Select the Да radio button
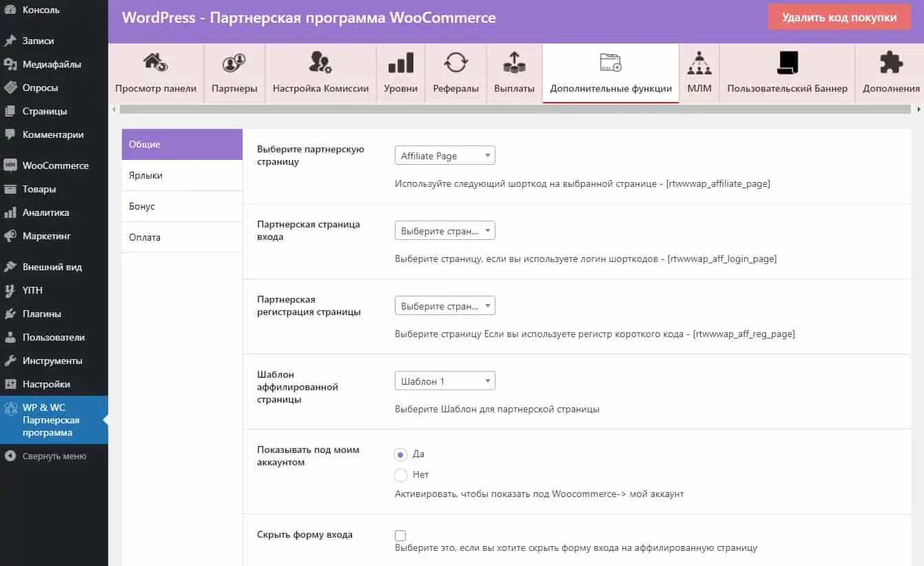Viewport: 924px width, 566px height. pyautogui.click(x=400, y=454)
